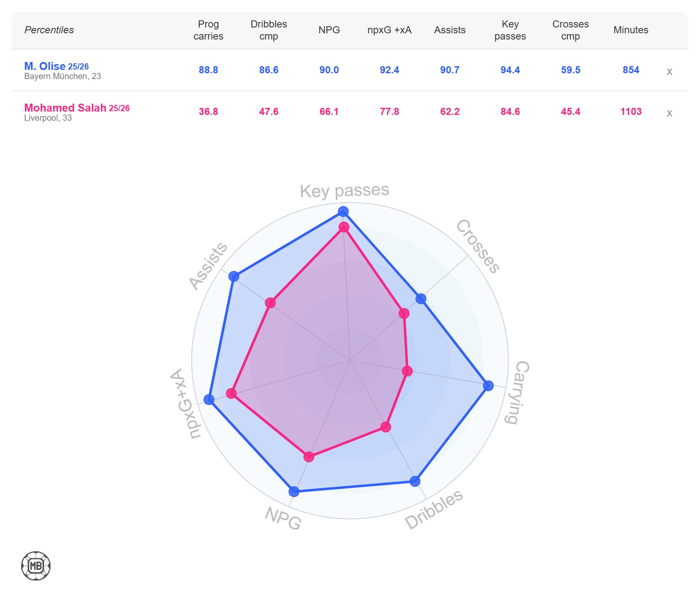Select the NPG column header
700x612 pixels.
(x=329, y=30)
